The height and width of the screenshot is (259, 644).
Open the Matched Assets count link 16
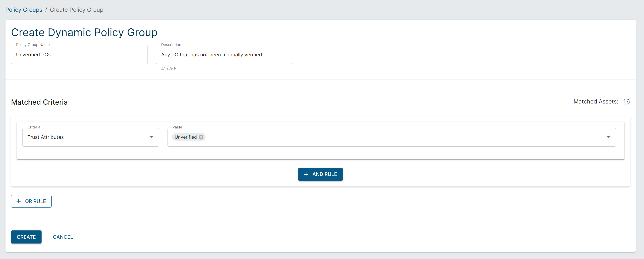626,101
